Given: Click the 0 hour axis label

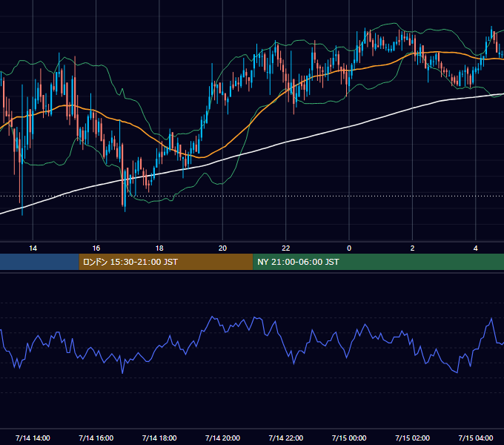Looking at the screenshot, I should tap(349, 248).
